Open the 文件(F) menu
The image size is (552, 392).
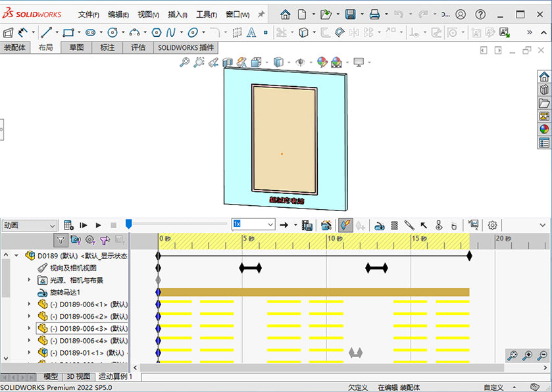(x=88, y=14)
